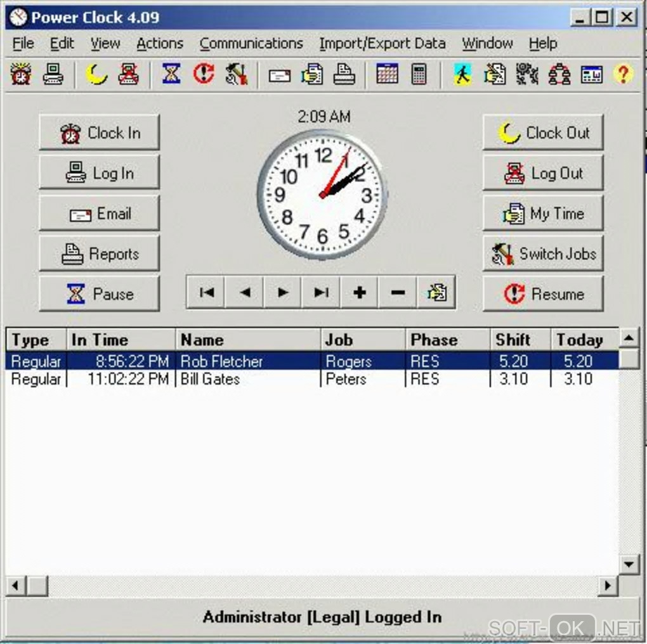Click the yellow question mark help icon
The width and height of the screenshot is (647, 644).
(x=623, y=74)
